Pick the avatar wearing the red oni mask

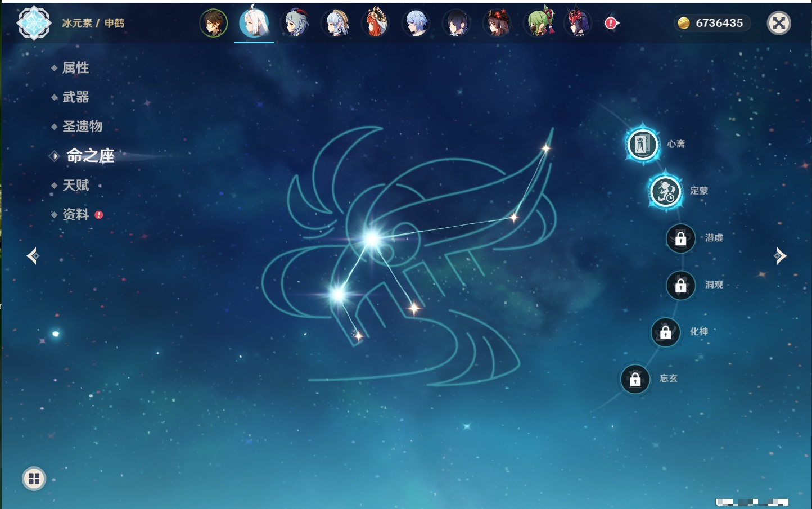coord(579,23)
